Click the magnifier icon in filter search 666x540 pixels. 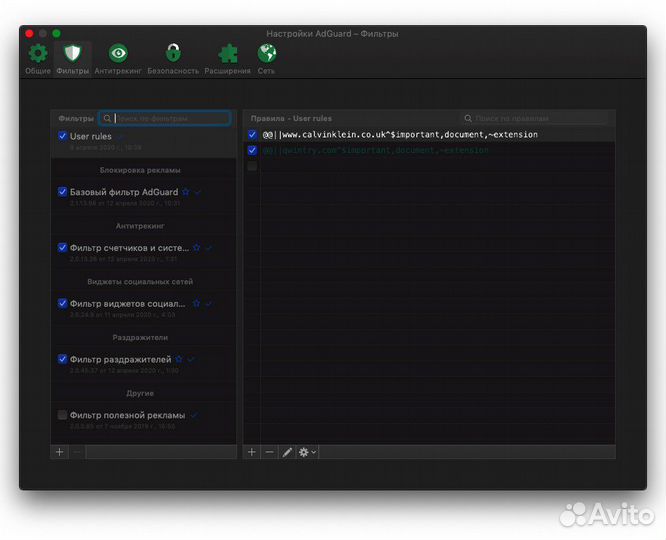[x=107, y=118]
